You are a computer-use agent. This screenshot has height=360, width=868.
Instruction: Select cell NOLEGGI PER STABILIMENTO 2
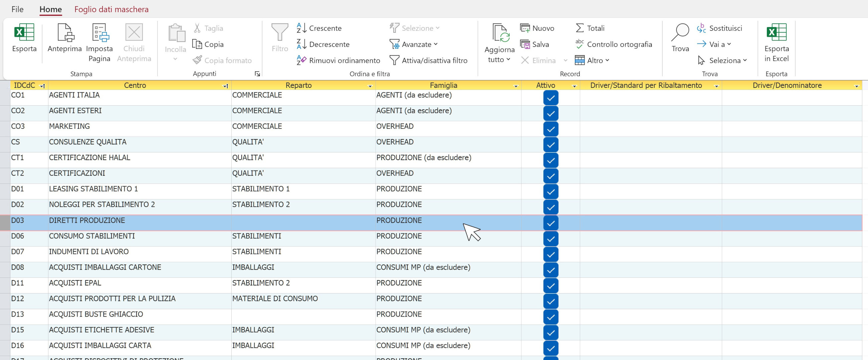(x=140, y=207)
